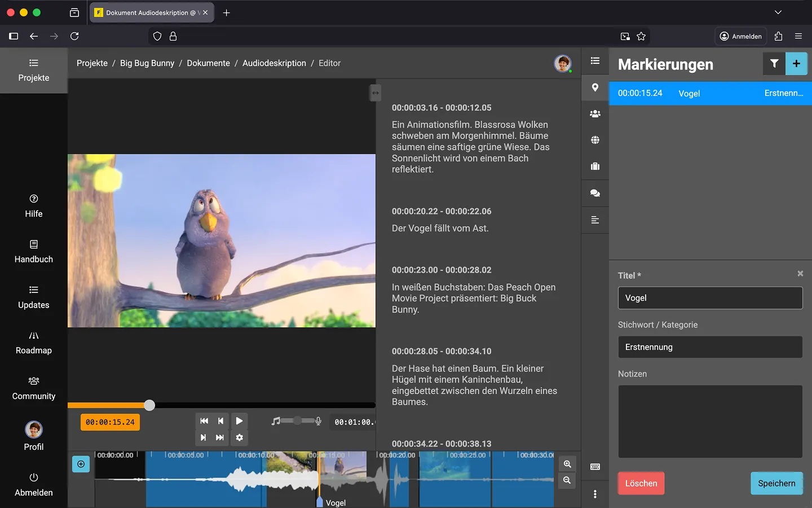This screenshot has height=508, width=812.
Task: Zoom out on the timeline
Action: (567, 480)
